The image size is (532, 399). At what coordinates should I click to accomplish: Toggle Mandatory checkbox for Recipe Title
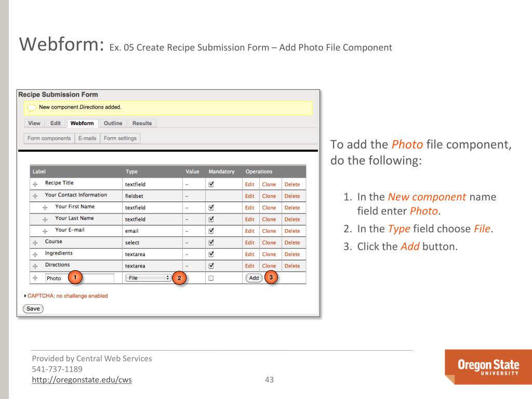click(211, 184)
